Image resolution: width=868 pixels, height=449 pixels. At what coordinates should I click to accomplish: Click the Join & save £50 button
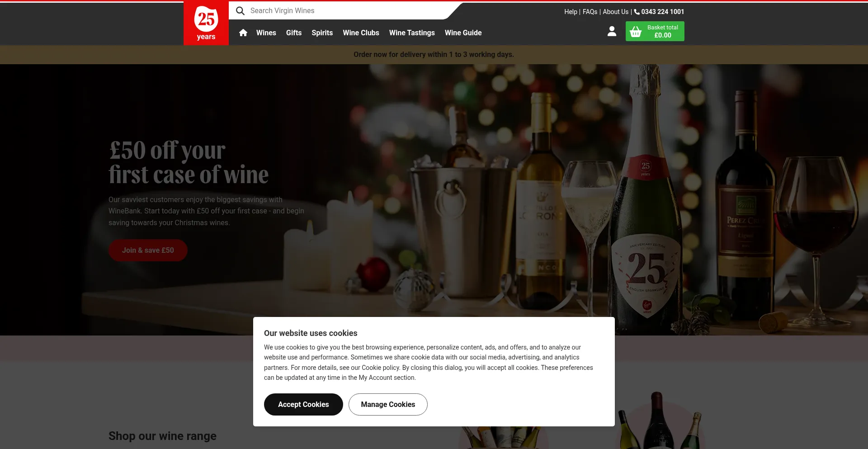pyautogui.click(x=148, y=250)
